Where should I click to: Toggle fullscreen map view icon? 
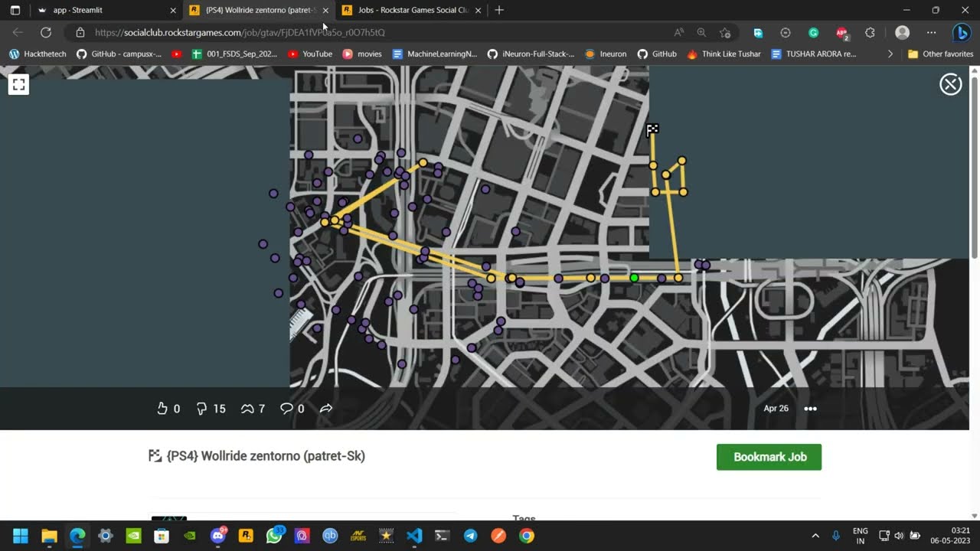click(x=19, y=84)
